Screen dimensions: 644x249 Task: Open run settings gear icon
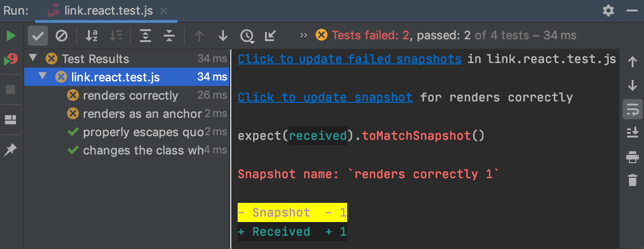point(608,11)
